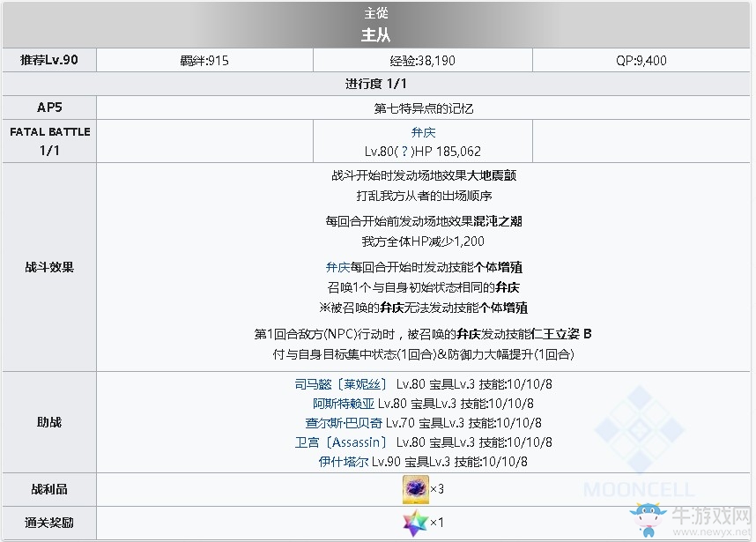
Task: Open 查尔斯·巴贝奇 support servant link
Action: (344, 423)
